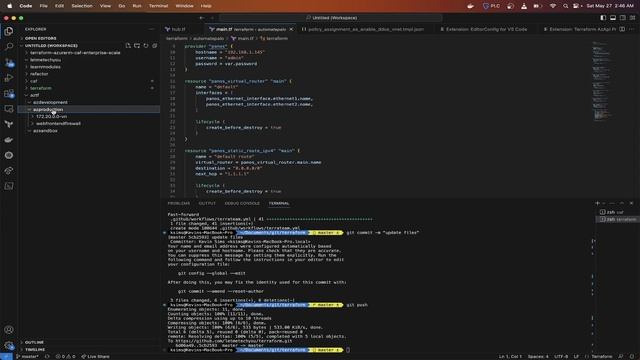
Task: Change indentation via Spaces: 4
Action: click(538, 357)
